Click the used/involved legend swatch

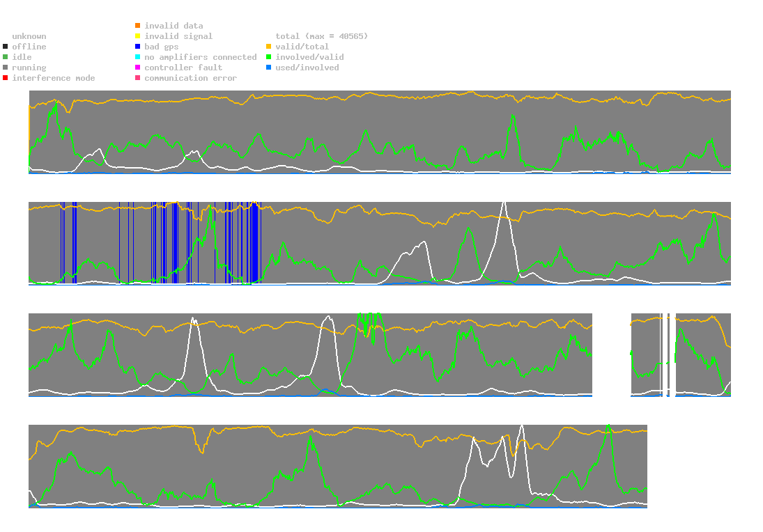pyautogui.click(x=268, y=68)
